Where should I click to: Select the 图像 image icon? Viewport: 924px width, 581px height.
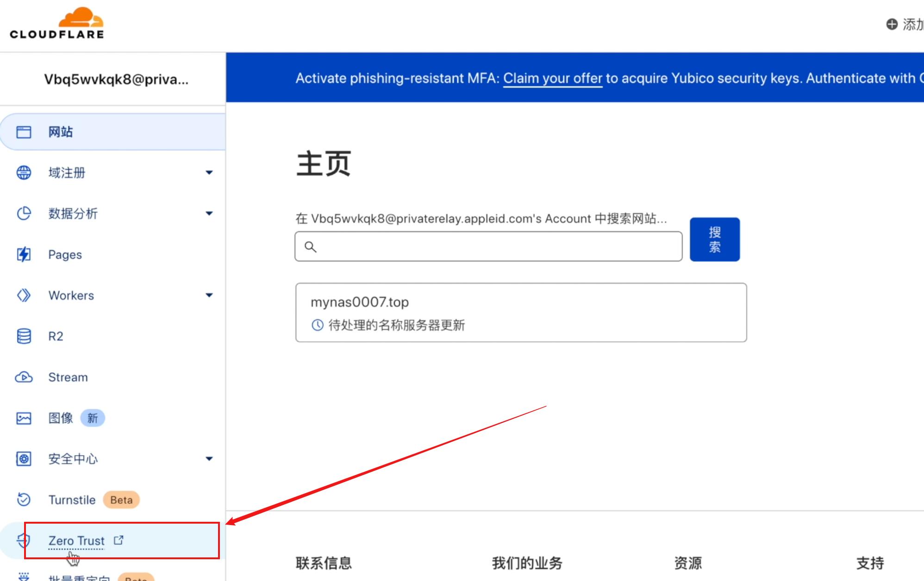tap(24, 418)
